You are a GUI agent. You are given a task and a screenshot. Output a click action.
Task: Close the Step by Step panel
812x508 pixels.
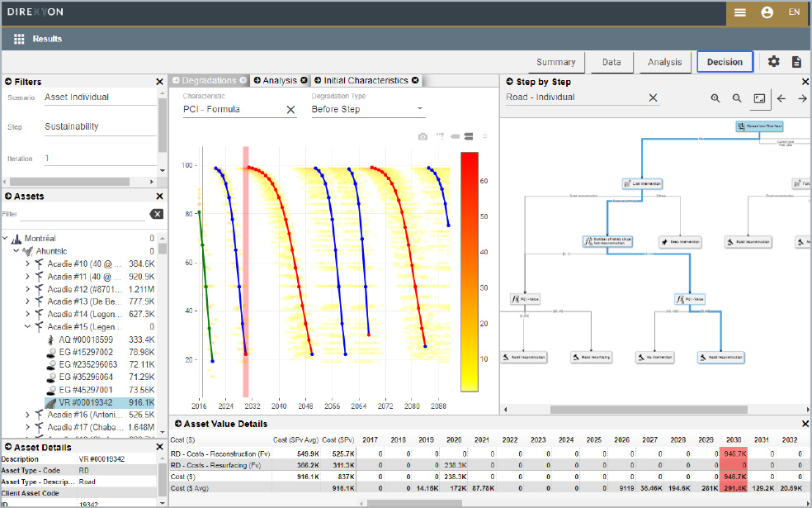[805, 82]
